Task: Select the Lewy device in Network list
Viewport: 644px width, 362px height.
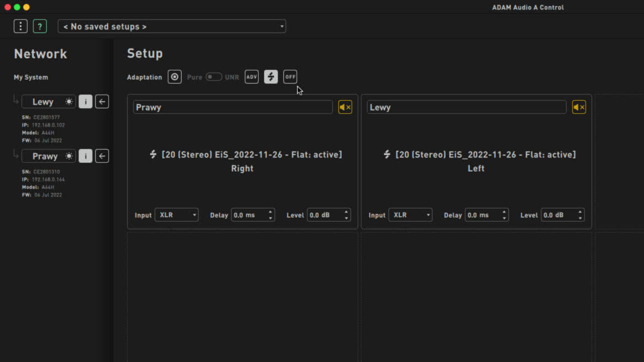Action: point(48,102)
